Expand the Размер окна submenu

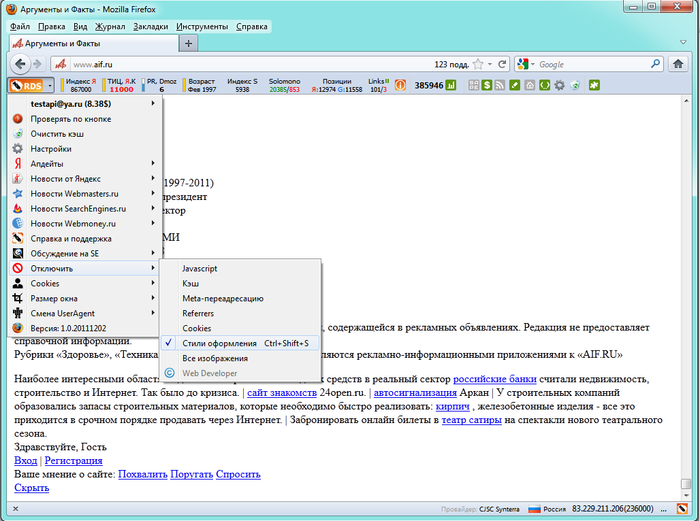pos(85,298)
